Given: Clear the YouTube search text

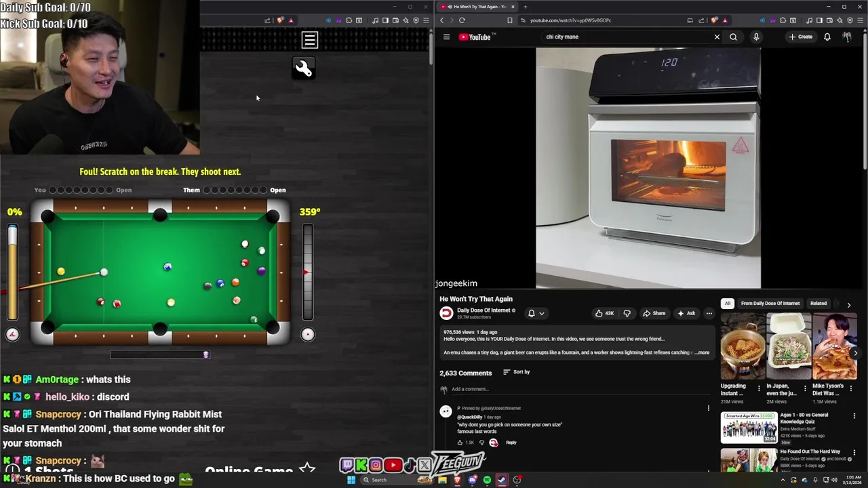Looking at the screenshot, I should (x=717, y=37).
